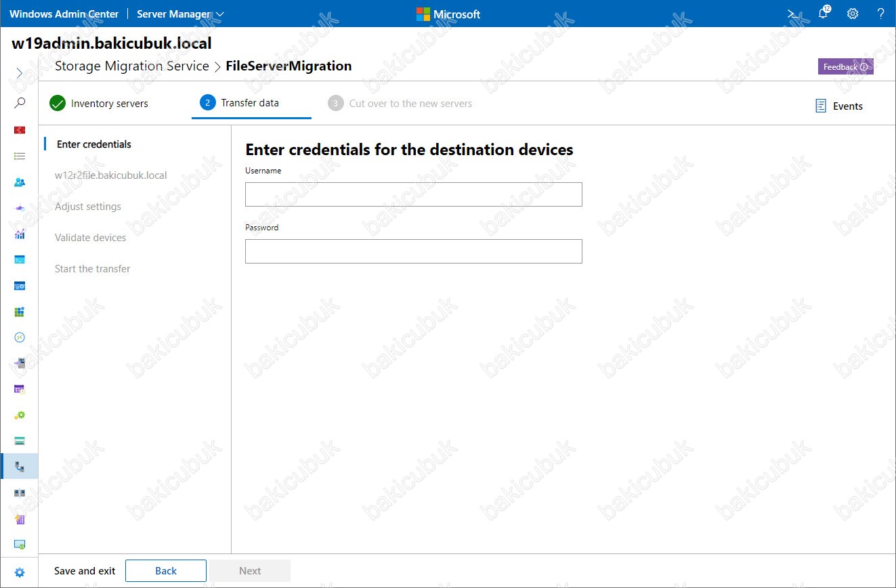Open the Network tool icon

pyautogui.click(x=20, y=208)
